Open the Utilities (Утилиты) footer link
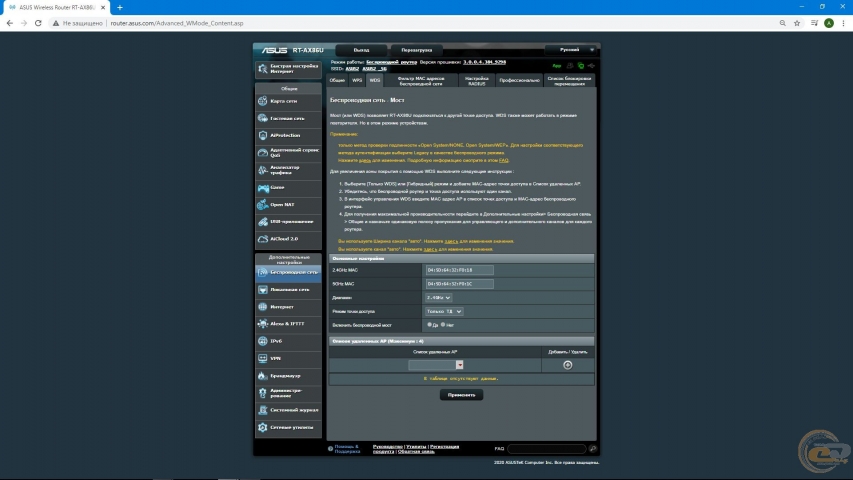Image resolution: width=853 pixels, height=480 pixels. [416, 447]
